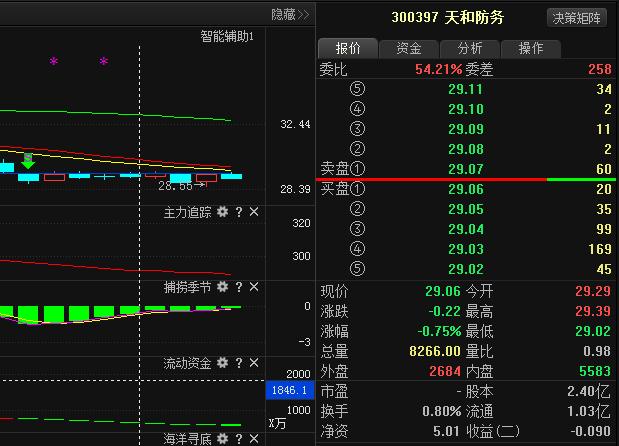Click 外盘 value 2684
This screenshot has width=619, height=446.
[x=445, y=371]
